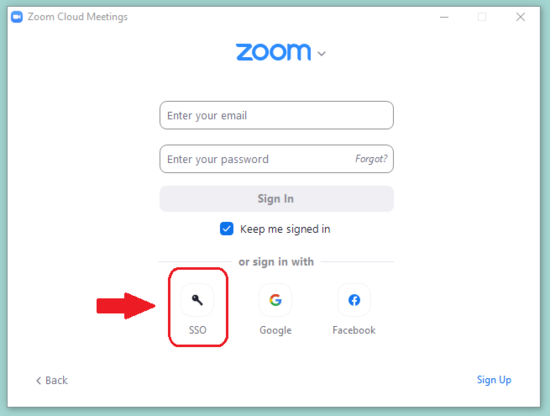The height and width of the screenshot is (416, 550).
Task: Open the Sign Up link
Action: [x=494, y=380]
